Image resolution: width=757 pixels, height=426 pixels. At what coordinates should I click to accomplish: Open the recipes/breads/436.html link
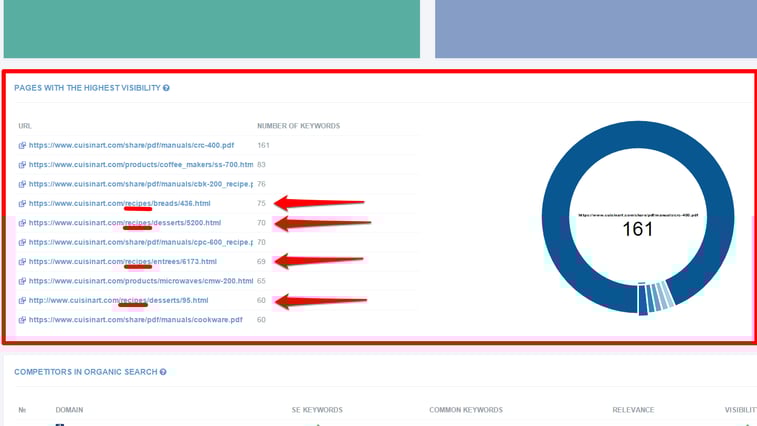(x=119, y=204)
